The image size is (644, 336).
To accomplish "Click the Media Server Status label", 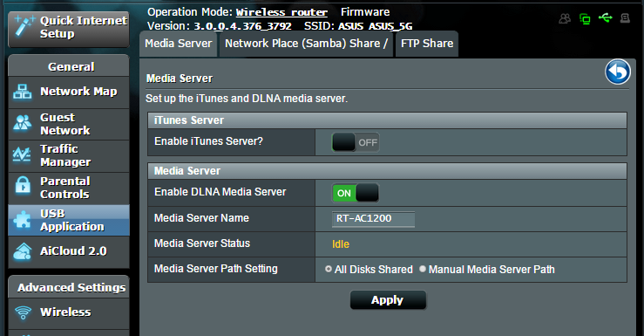I will click(202, 243).
